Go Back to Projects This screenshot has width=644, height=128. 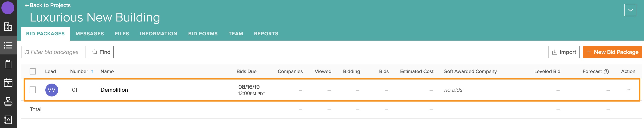pos(48,5)
